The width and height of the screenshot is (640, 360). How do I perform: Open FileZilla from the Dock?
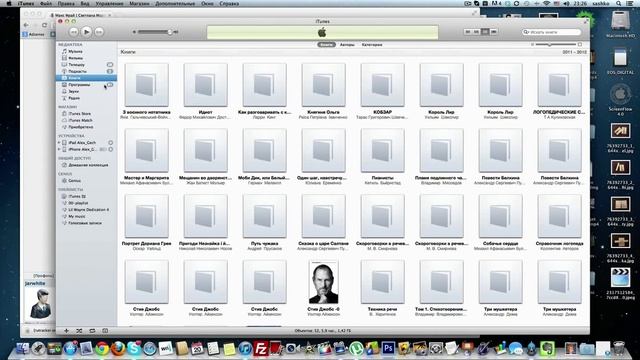coord(260,348)
